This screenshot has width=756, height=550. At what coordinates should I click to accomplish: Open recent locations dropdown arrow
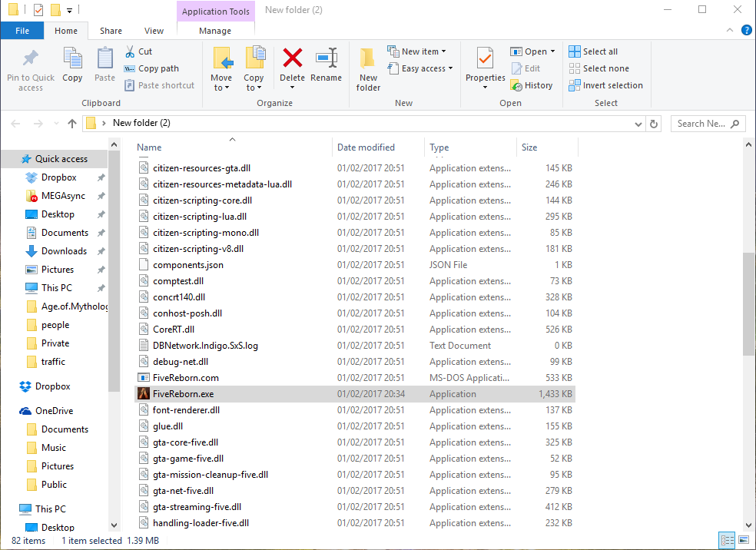point(56,124)
